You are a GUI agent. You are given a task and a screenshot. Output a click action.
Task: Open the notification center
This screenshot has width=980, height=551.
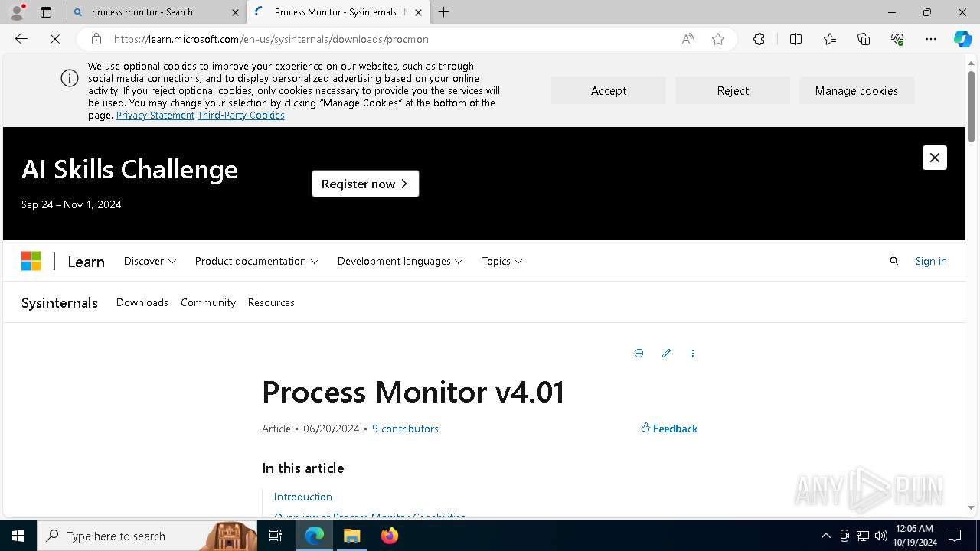[955, 536]
